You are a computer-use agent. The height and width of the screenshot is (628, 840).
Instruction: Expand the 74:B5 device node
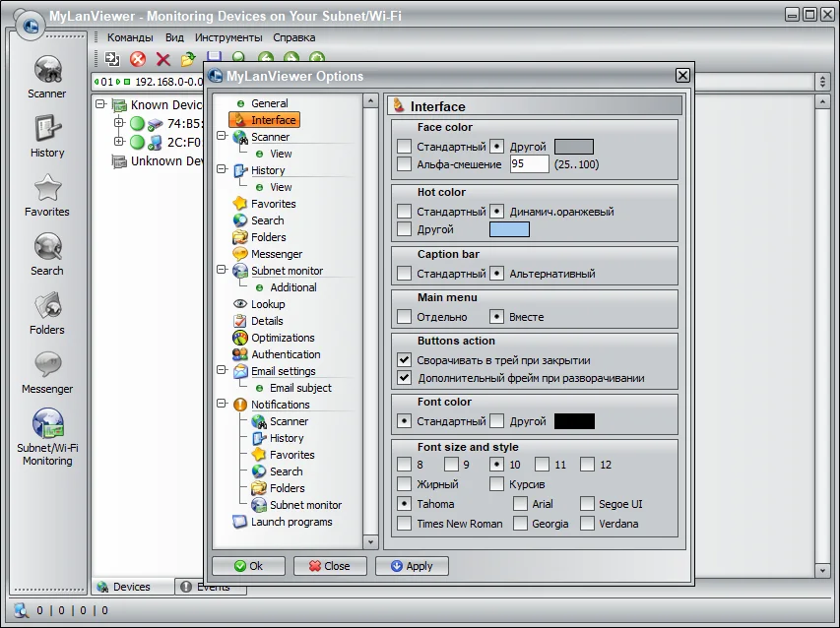click(x=119, y=123)
